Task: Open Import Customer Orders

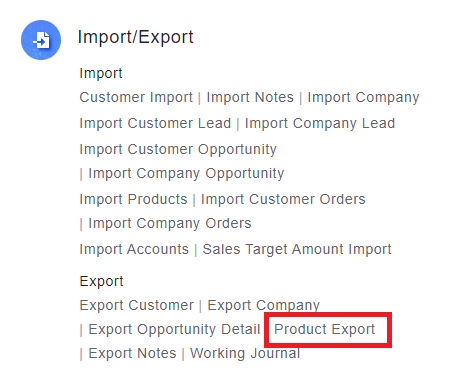Action: (283, 199)
